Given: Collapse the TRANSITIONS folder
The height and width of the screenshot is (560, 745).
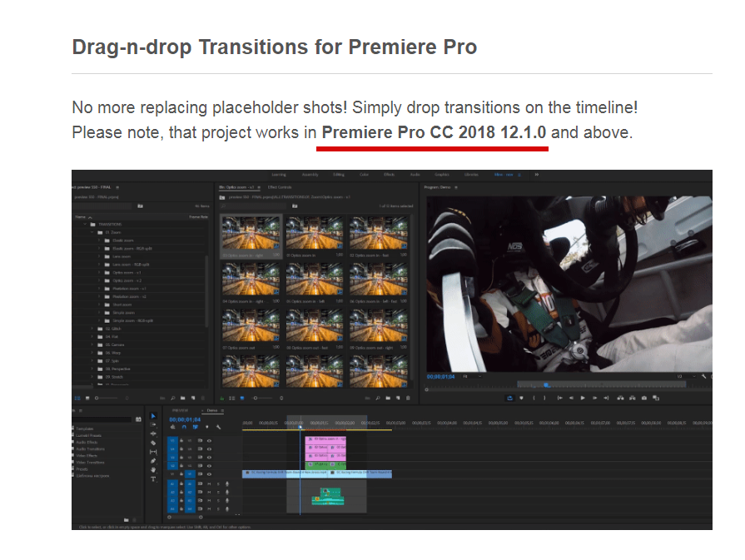Looking at the screenshot, I should (85, 224).
